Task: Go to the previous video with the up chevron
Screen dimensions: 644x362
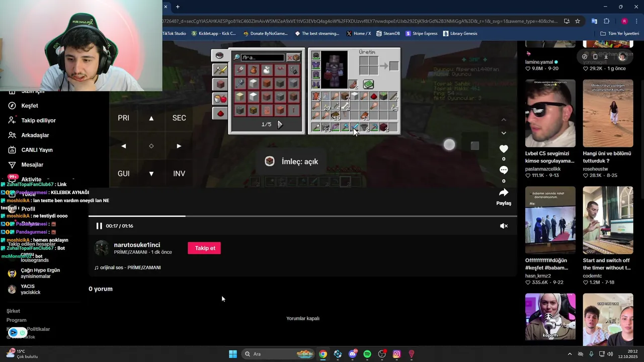Action: click(504, 120)
